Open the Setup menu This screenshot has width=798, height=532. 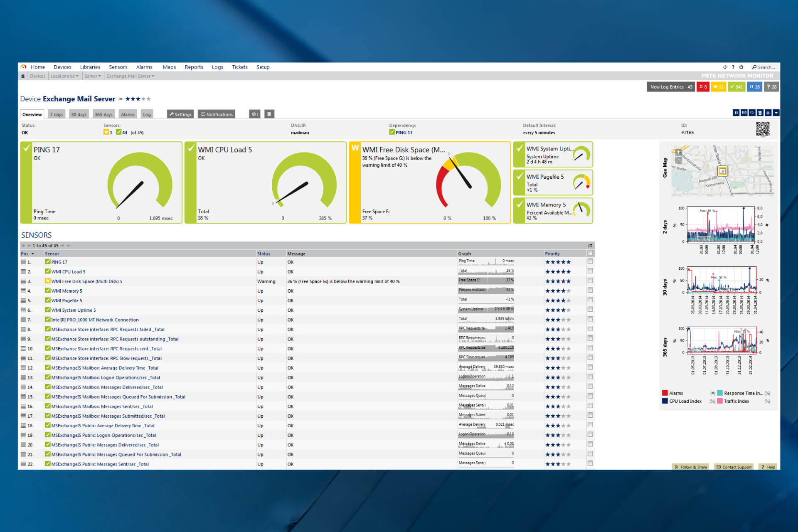click(x=263, y=67)
